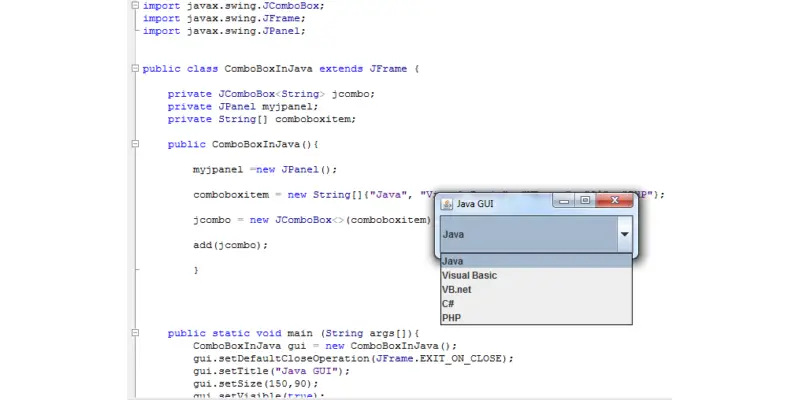Collapse the main method fold marker
The image size is (800, 400).
[135, 333]
